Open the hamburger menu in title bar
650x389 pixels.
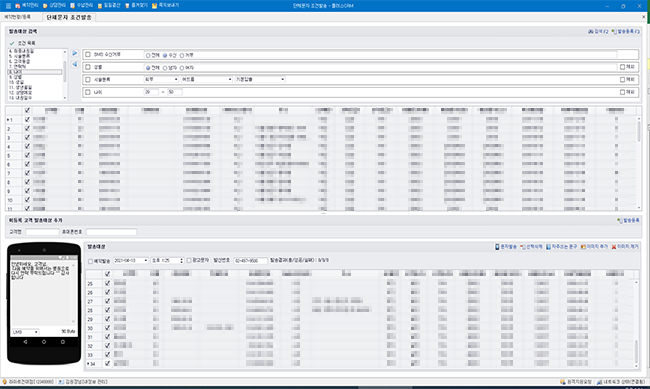tap(8, 6)
